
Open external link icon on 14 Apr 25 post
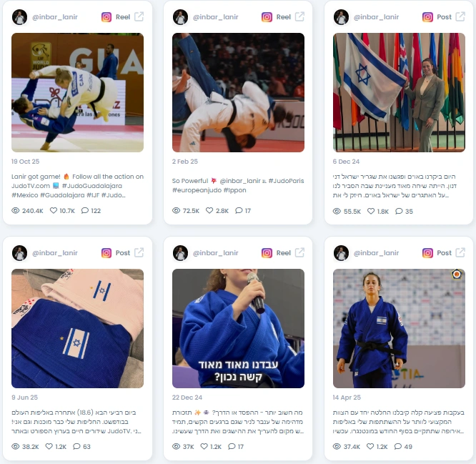click(460, 252)
